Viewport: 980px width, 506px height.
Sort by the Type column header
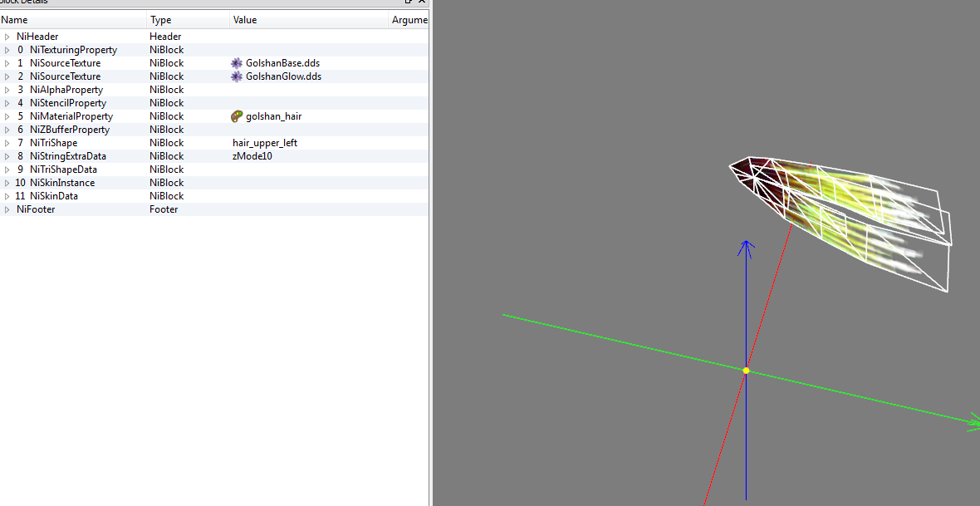189,20
